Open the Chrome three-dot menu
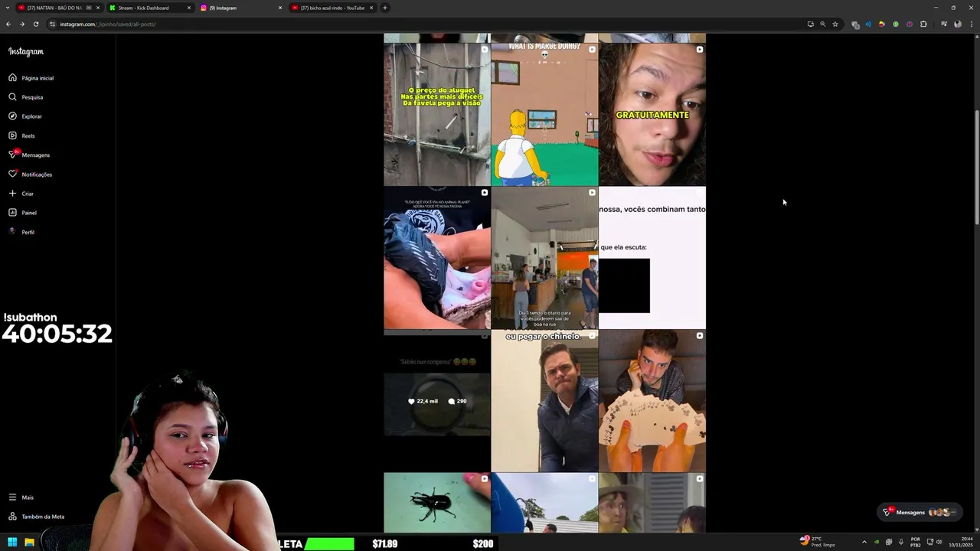Viewport: 980px width, 551px height. [971, 24]
